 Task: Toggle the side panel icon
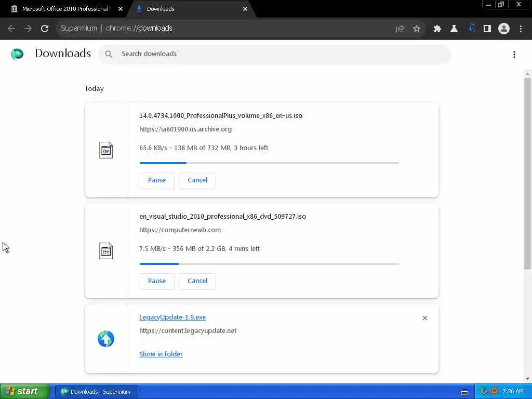(x=487, y=29)
